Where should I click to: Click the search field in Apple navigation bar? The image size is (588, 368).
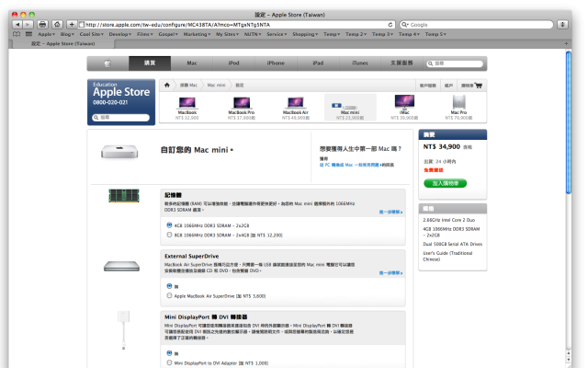tap(456, 63)
